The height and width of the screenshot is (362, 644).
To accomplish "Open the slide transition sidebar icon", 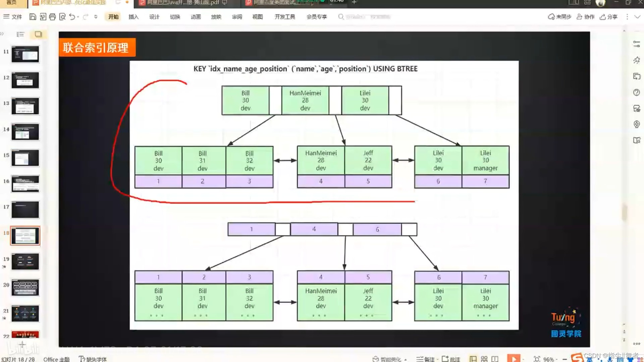I will point(636,76).
